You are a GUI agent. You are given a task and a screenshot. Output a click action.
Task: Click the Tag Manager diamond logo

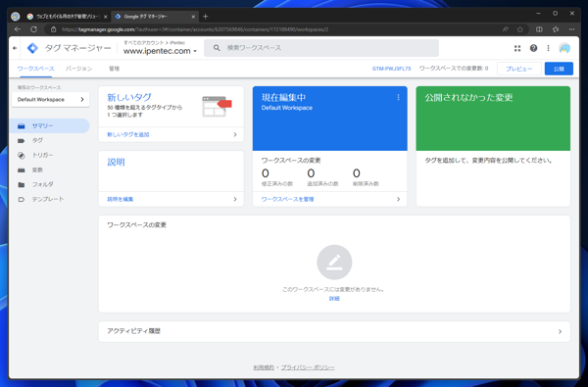point(32,48)
